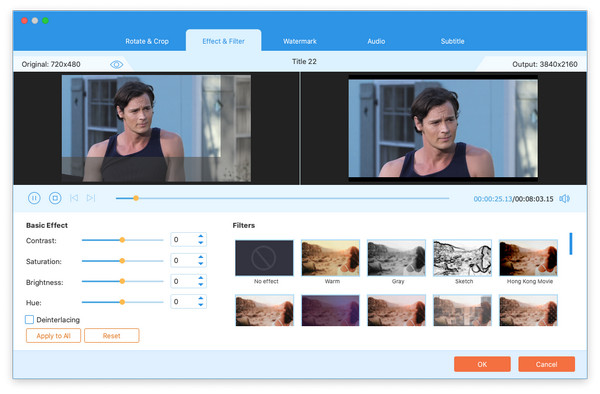Decrease Saturation value with down arrow
The image size is (600, 394).
[201, 264]
